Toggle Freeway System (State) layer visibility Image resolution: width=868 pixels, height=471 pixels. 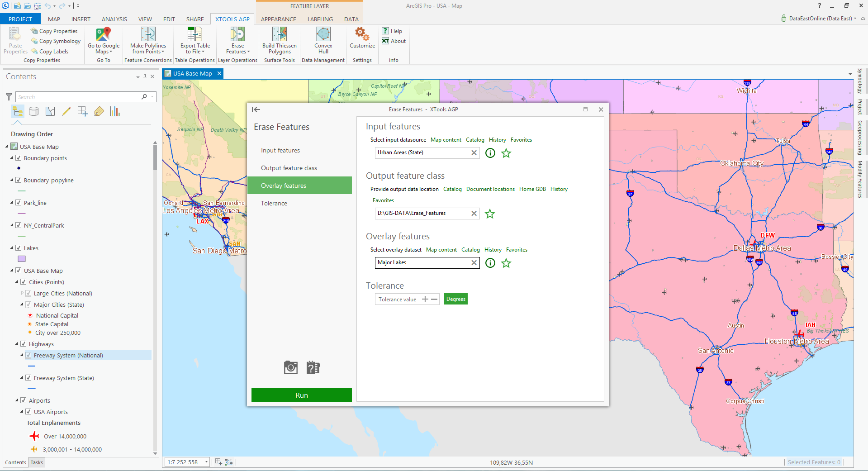tap(28, 378)
